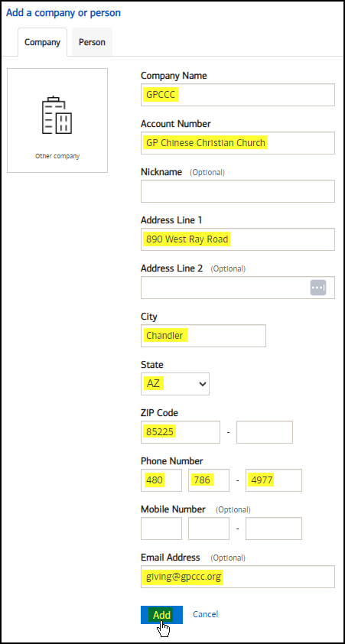Image resolution: width=345 pixels, height=644 pixels.
Task: Click the blue Add button
Action: (x=162, y=615)
